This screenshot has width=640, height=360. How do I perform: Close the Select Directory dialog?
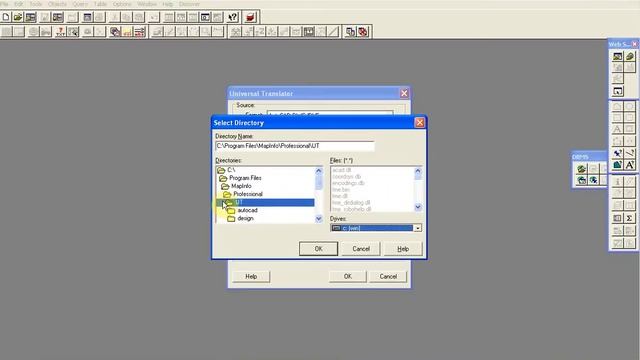coord(419,122)
